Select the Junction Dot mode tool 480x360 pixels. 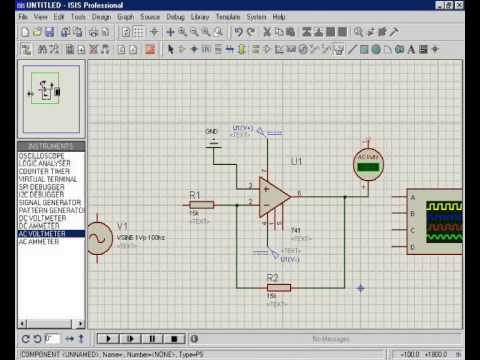(194, 50)
